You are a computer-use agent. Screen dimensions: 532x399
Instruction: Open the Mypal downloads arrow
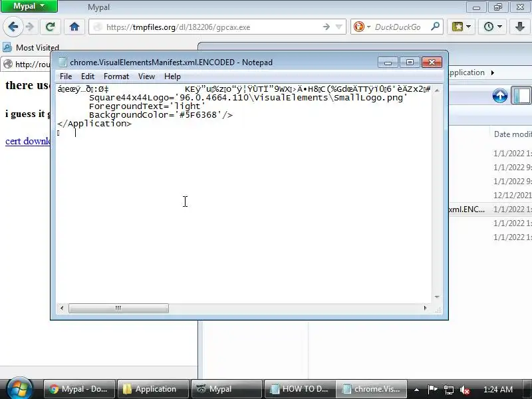tap(520, 27)
